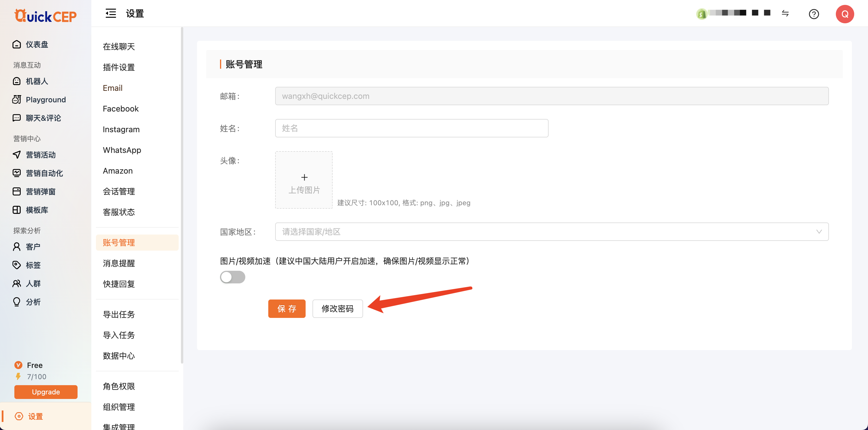Open the 仪表盘 dashboard icon

tap(16, 45)
